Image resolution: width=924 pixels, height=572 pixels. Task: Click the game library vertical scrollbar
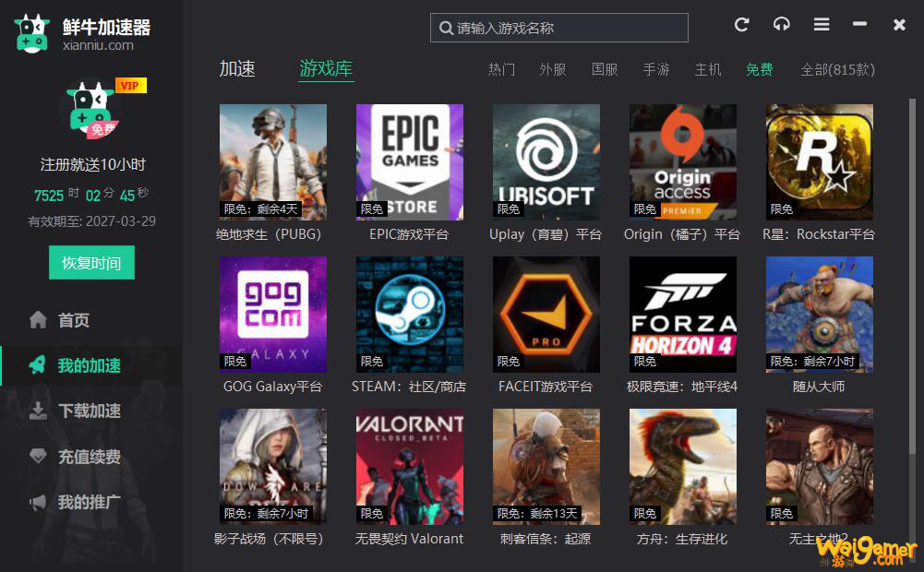pos(912,277)
